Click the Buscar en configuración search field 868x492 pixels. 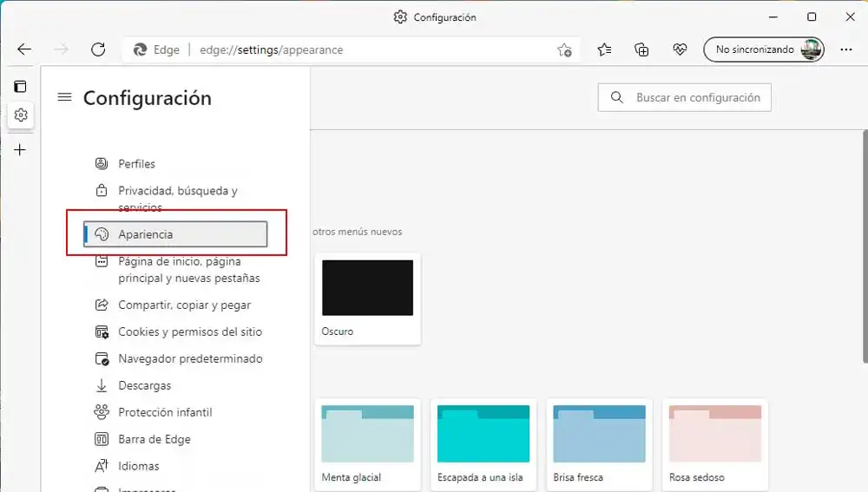point(684,97)
